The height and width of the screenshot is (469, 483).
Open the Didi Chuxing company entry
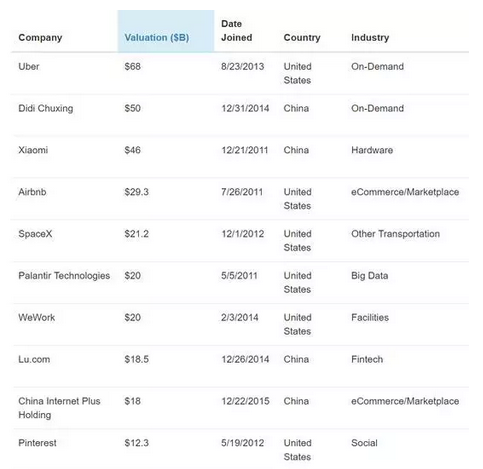point(46,108)
